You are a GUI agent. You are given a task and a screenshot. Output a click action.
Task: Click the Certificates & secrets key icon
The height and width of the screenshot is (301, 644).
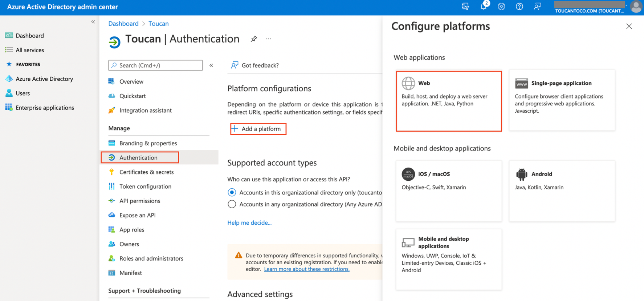(111, 172)
